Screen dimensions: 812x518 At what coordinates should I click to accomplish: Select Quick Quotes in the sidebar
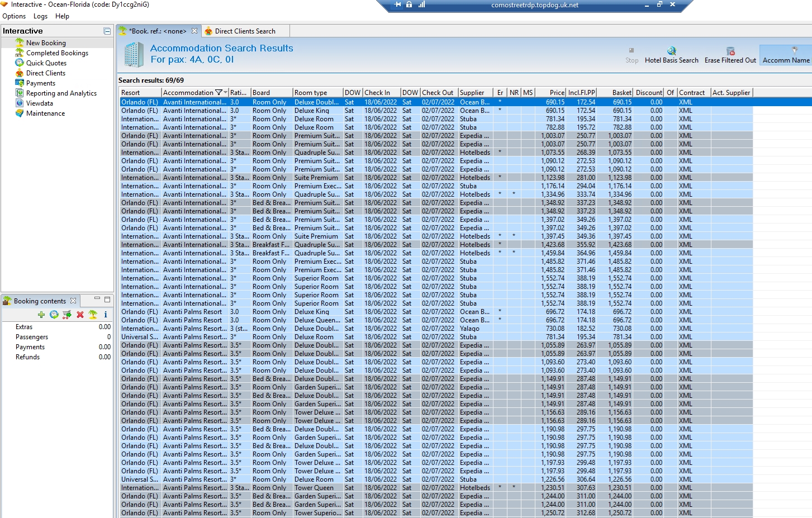(x=46, y=63)
